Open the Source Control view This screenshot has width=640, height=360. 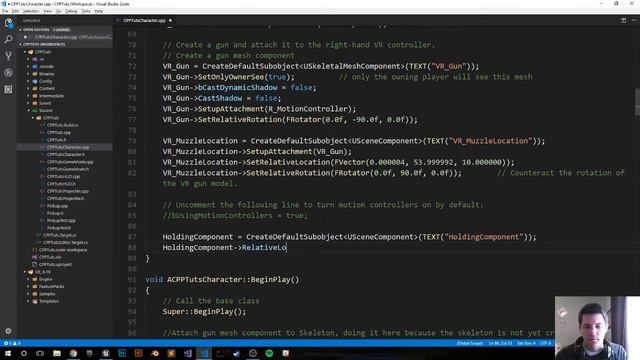tap(8, 56)
